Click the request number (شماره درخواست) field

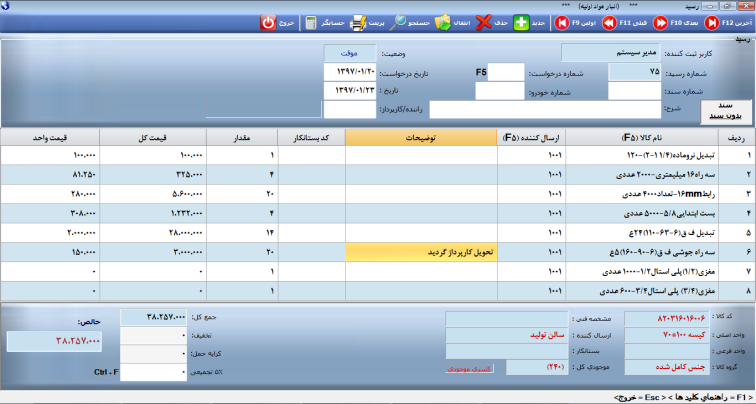click(505, 72)
